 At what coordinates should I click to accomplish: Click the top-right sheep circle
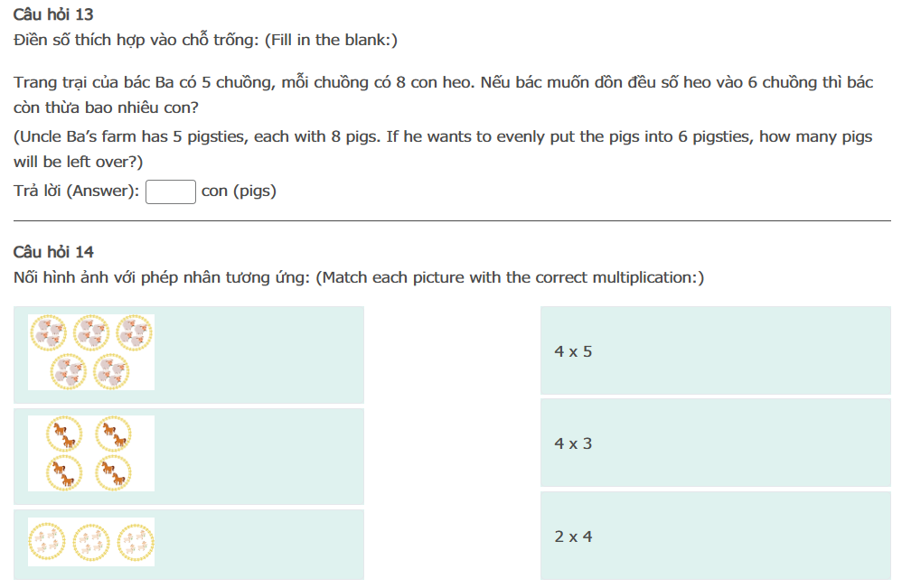[x=134, y=333]
